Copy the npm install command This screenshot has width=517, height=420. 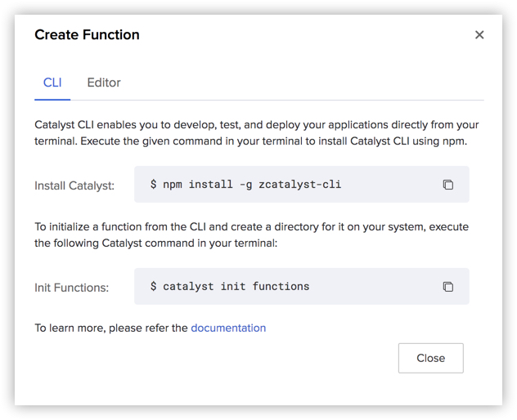pos(447,185)
